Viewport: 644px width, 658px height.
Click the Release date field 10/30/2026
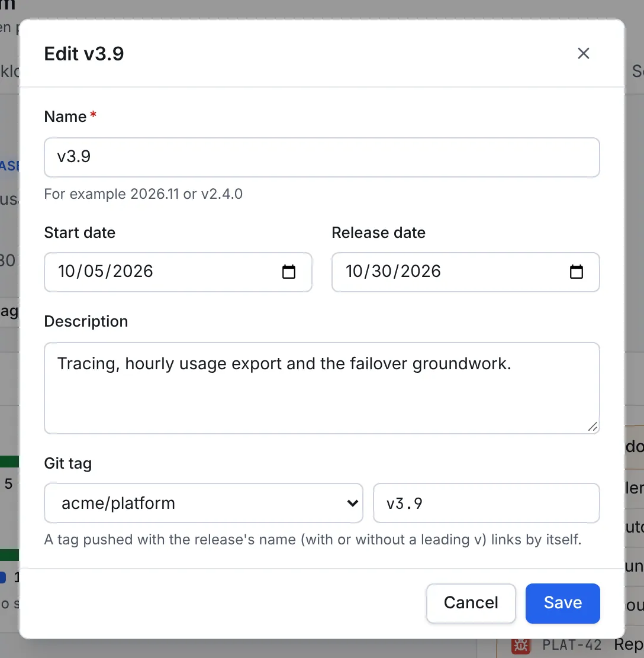[465, 272]
